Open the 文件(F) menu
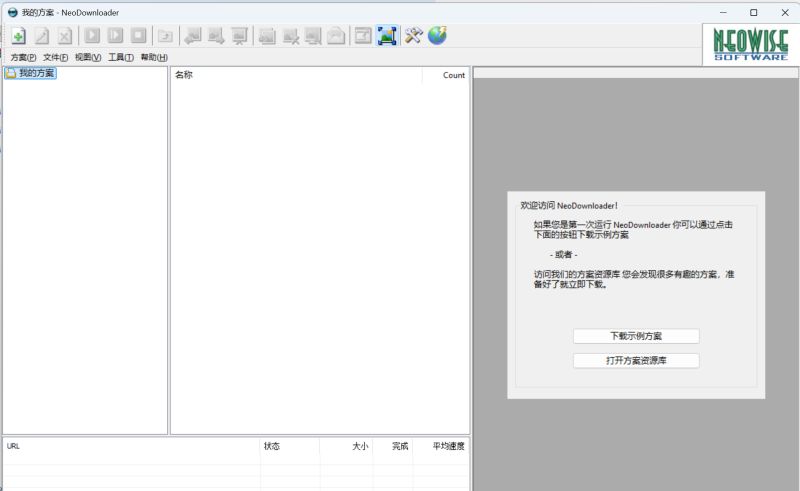Screen dimensions: 800x491 click(x=56, y=57)
